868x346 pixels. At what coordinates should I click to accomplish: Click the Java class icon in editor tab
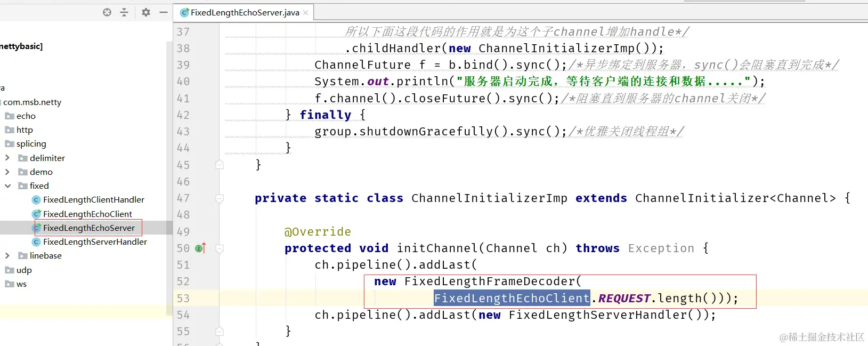[x=184, y=12]
